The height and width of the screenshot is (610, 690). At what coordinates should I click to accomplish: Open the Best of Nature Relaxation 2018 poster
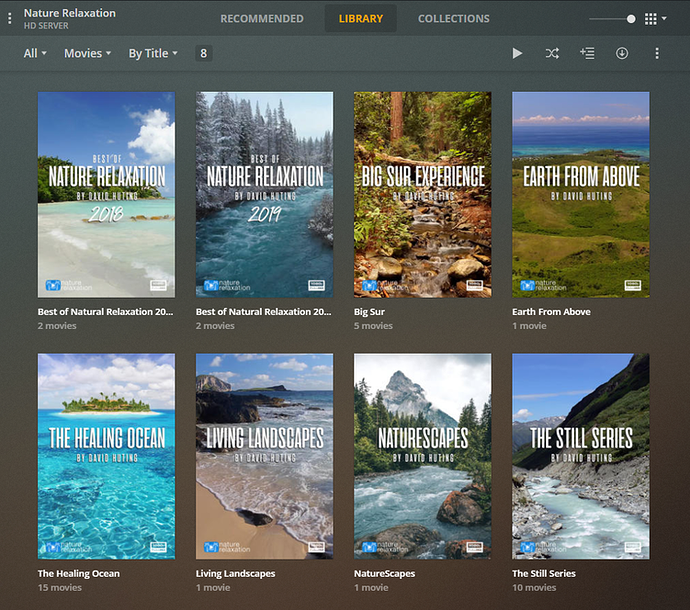(106, 195)
